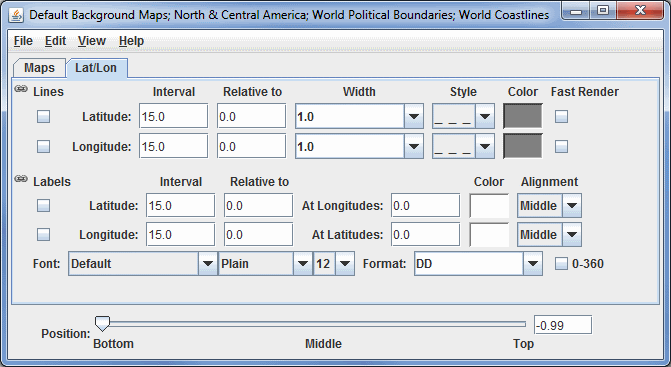Open the View menu
This screenshot has height=367, width=671.
point(92,41)
